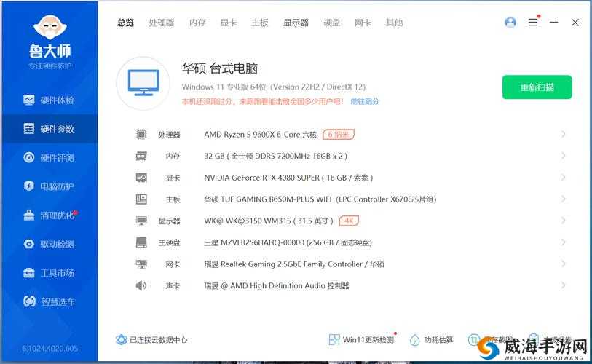
Task: Follow the 前往跑分 link
Action: click(x=364, y=101)
